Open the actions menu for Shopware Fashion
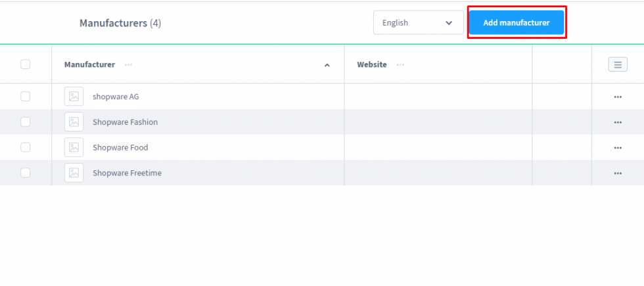This screenshot has height=286, width=644. [617, 122]
